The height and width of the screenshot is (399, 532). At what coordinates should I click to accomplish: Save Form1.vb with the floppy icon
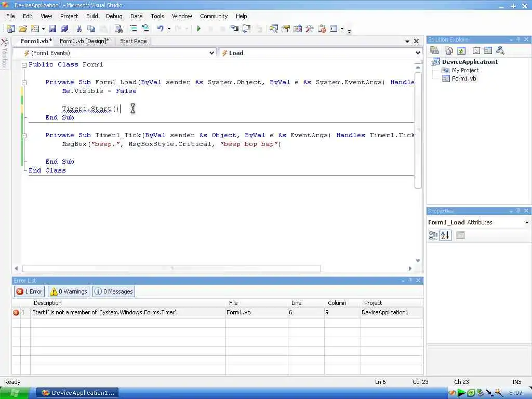(52, 29)
